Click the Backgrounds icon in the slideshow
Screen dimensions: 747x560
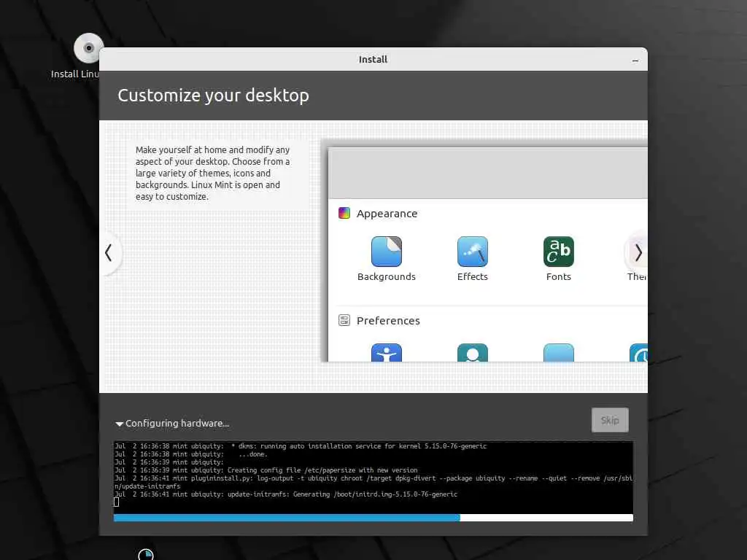point(387,252)
